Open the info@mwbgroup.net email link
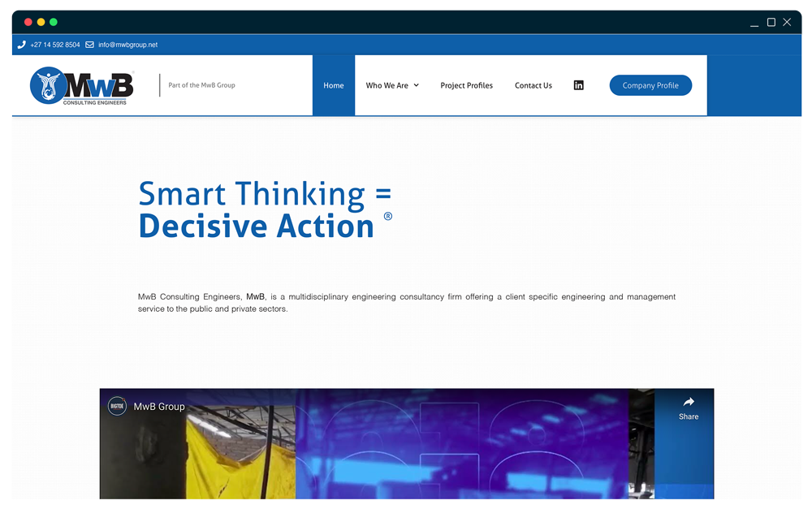The height and width of the screenshot is (509, 812). pos(127,45)
